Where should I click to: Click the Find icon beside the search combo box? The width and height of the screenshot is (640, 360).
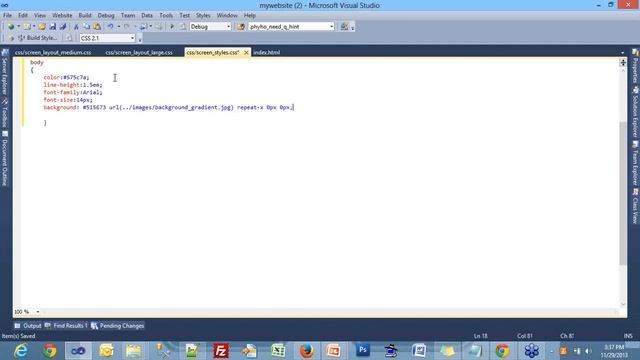(241, 27)
